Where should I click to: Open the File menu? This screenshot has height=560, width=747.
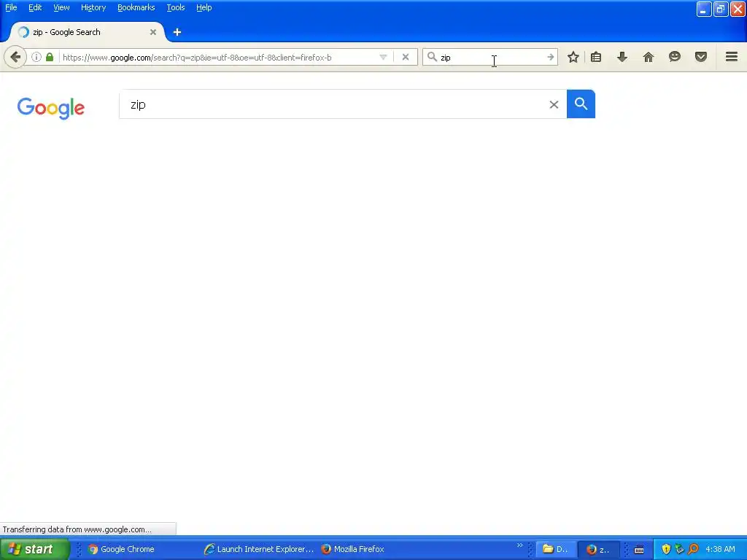pyautogui.click(x=11, y=7)
